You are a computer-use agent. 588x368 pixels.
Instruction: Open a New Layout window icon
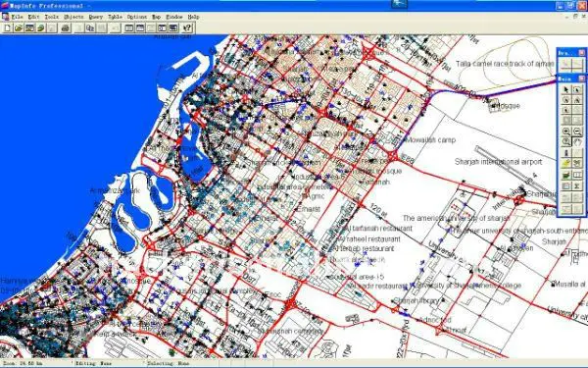(162, 27)
